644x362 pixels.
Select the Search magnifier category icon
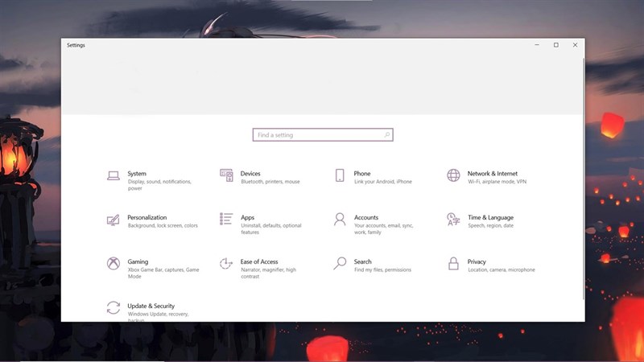click(340, 263)
